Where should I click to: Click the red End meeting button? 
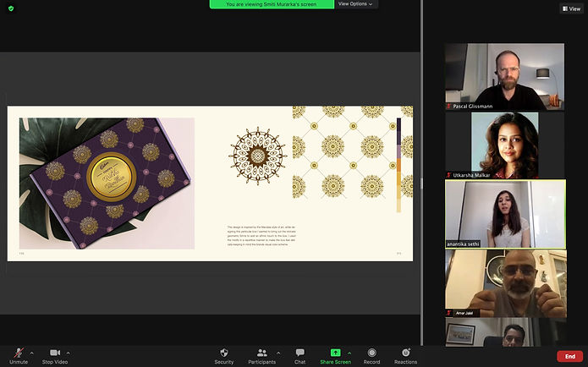569,356
